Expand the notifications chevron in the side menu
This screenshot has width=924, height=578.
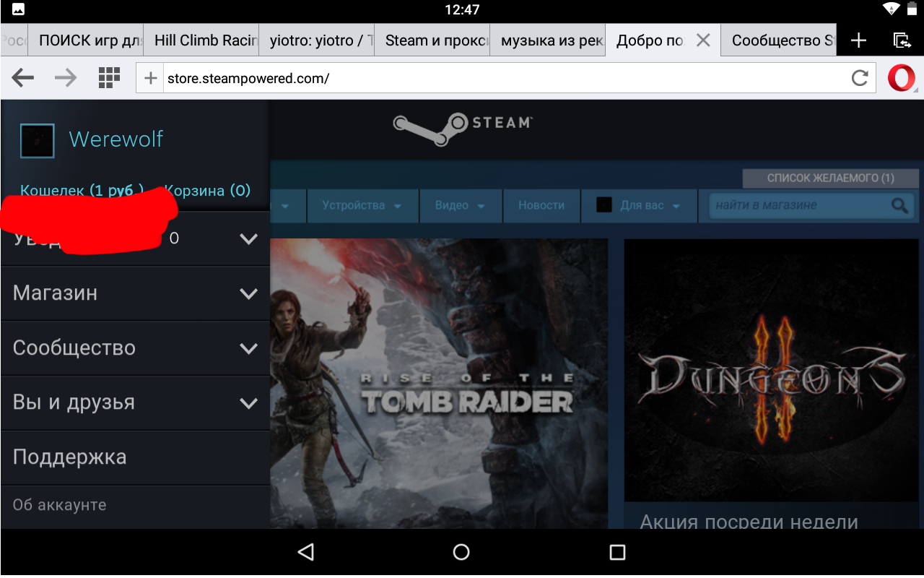point(249,239)
